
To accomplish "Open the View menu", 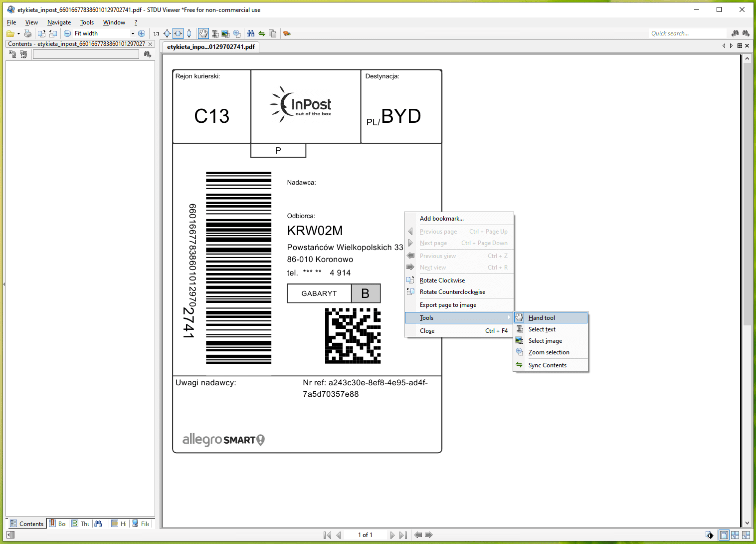I will pos(31,22).
